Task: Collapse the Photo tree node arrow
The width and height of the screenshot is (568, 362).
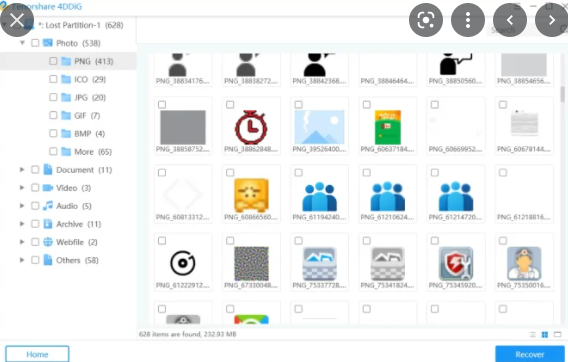Action: (22, 43)
